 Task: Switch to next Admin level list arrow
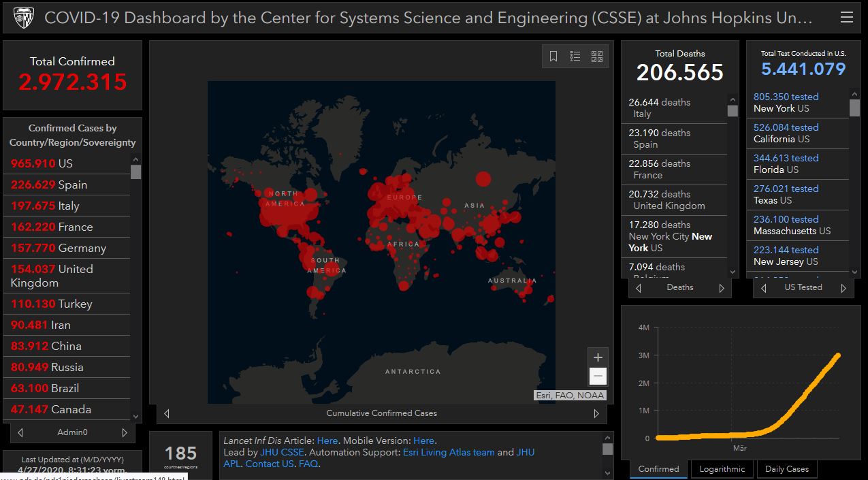click(125, 432)
